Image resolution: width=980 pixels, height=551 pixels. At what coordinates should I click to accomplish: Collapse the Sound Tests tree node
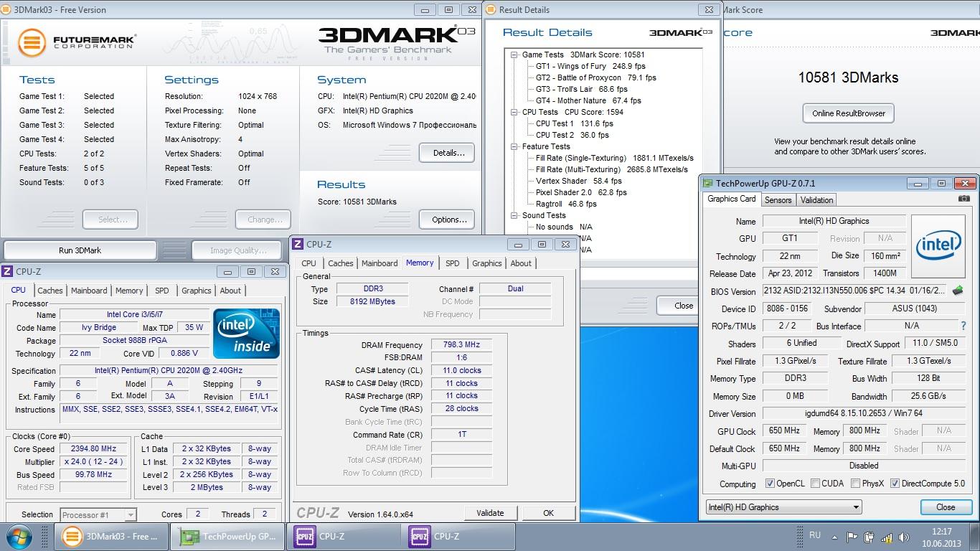(514, 215)
